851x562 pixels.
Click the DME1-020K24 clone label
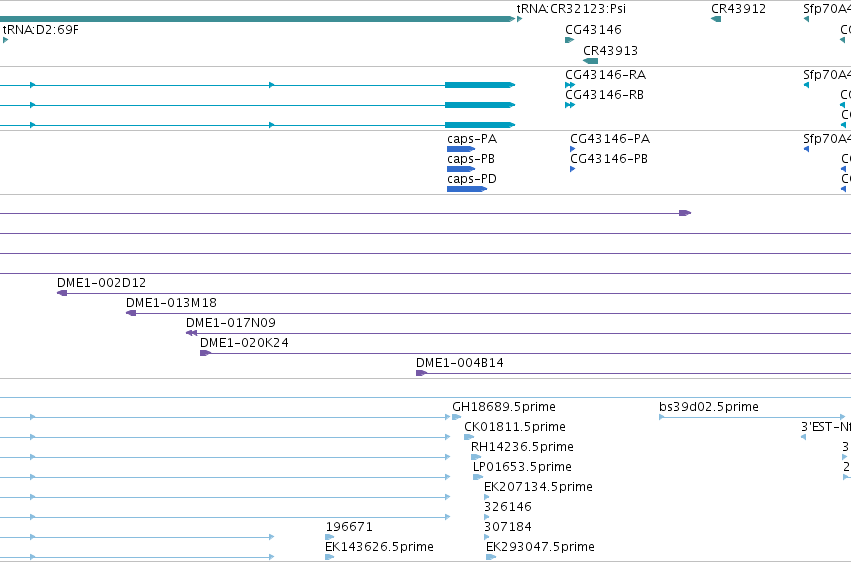(x=244, y=343)
